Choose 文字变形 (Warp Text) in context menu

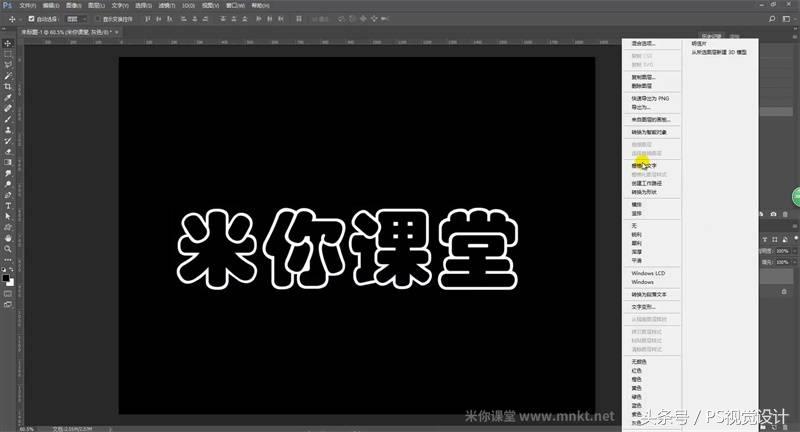(x=643, y=307)
